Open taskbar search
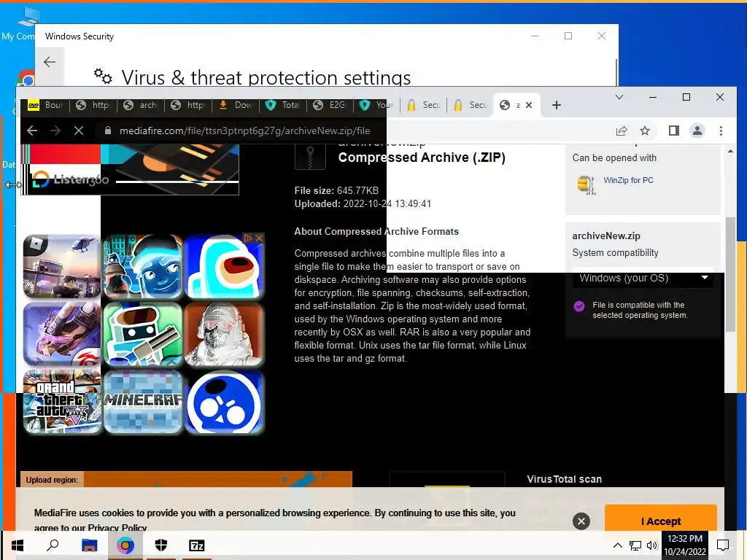The image size is (747, 560). [x=53, y=545]
